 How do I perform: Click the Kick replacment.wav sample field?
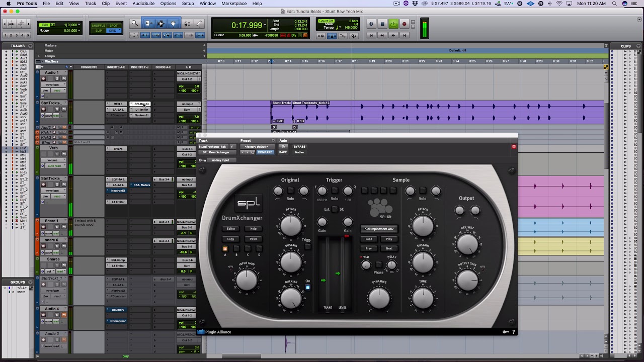379,229
